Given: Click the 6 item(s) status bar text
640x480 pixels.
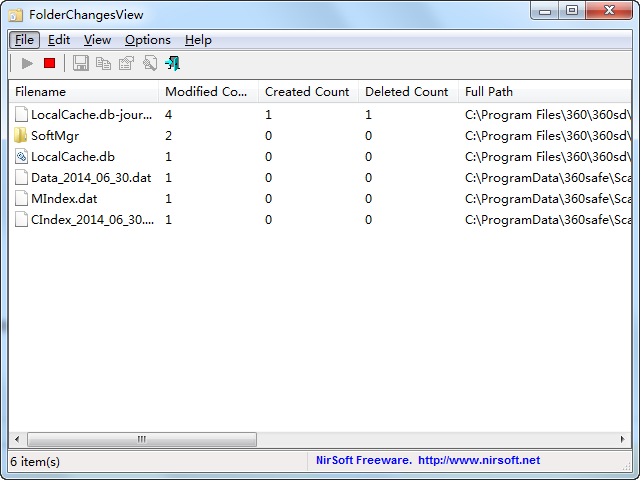Looking at the screenshot, I should click(35, 462).
